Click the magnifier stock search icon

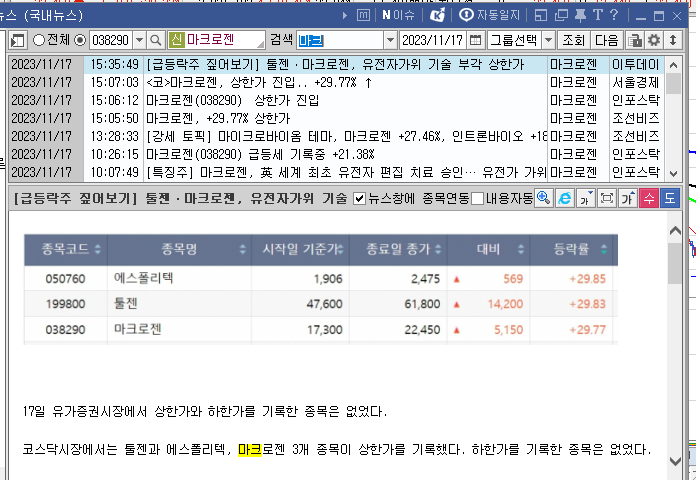155,40
